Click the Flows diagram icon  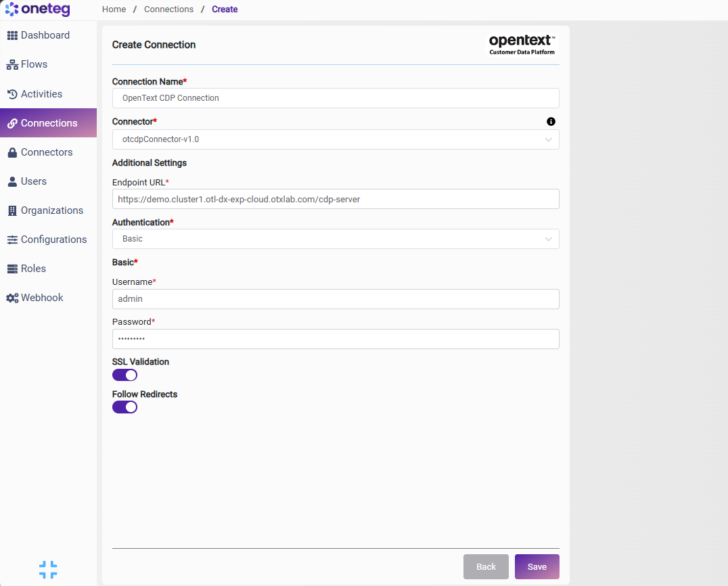tap(13, 64)
